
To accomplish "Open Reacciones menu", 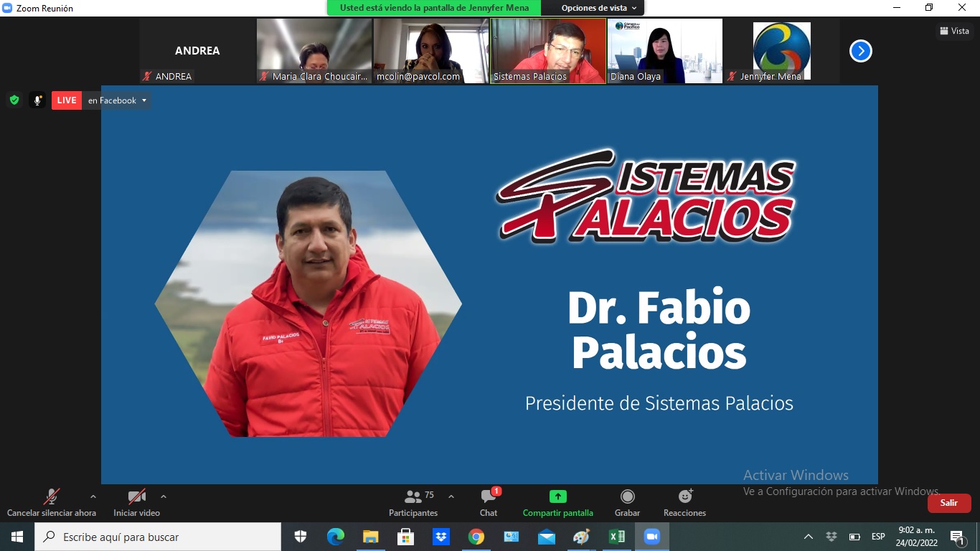I will click(684, 503).
